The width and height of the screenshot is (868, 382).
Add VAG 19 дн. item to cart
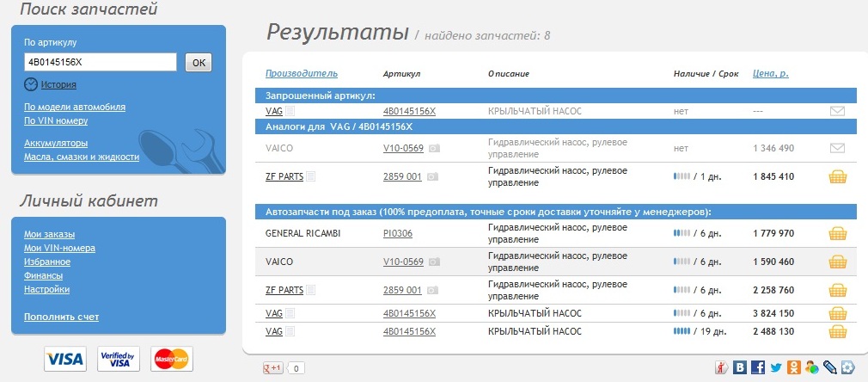click(838, 331)
